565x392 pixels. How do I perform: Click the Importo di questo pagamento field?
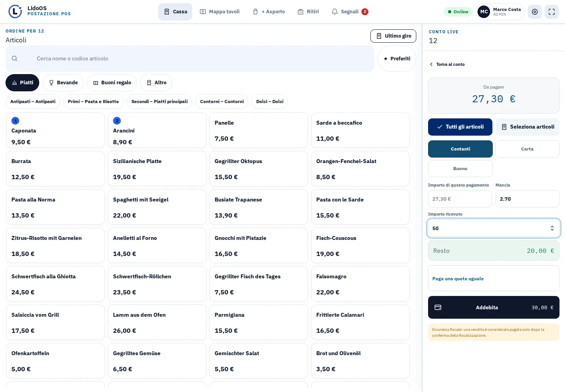coord(460,199)
